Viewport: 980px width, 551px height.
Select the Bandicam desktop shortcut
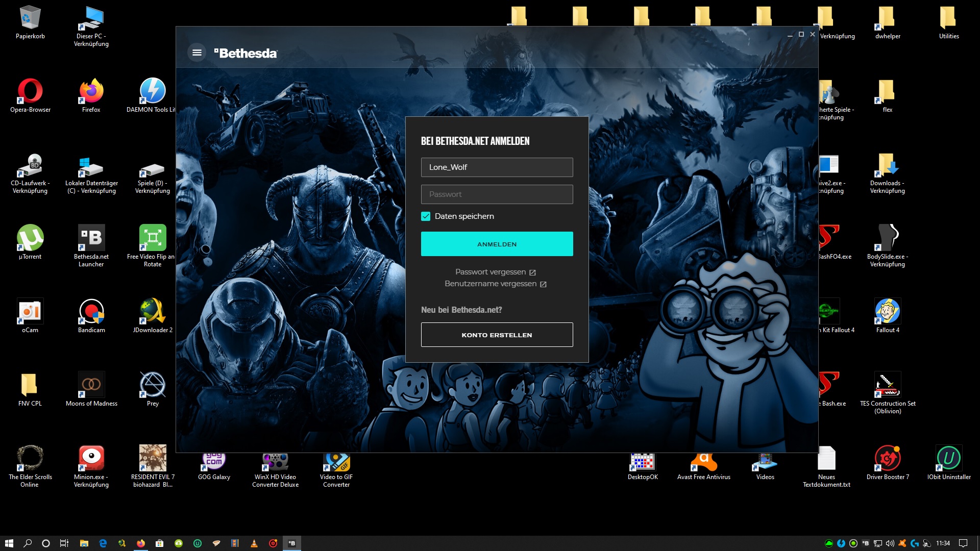(x=91, y=312)
